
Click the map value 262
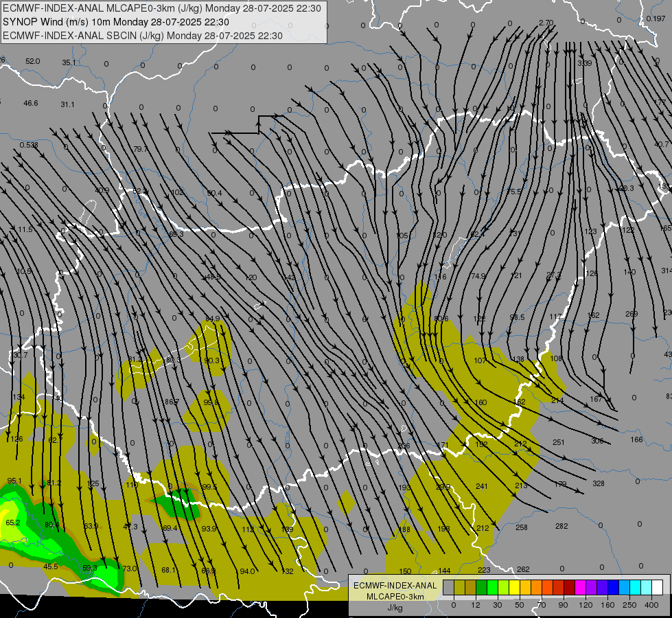(523, 569)
